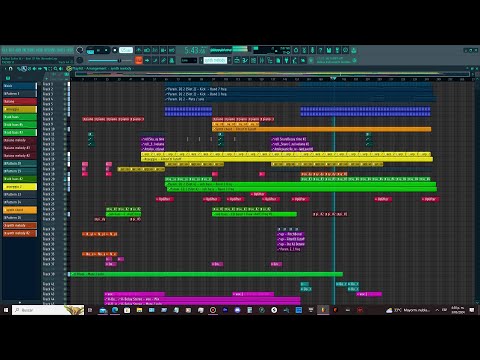Open the Channel rack view icon

coord(253,60)
